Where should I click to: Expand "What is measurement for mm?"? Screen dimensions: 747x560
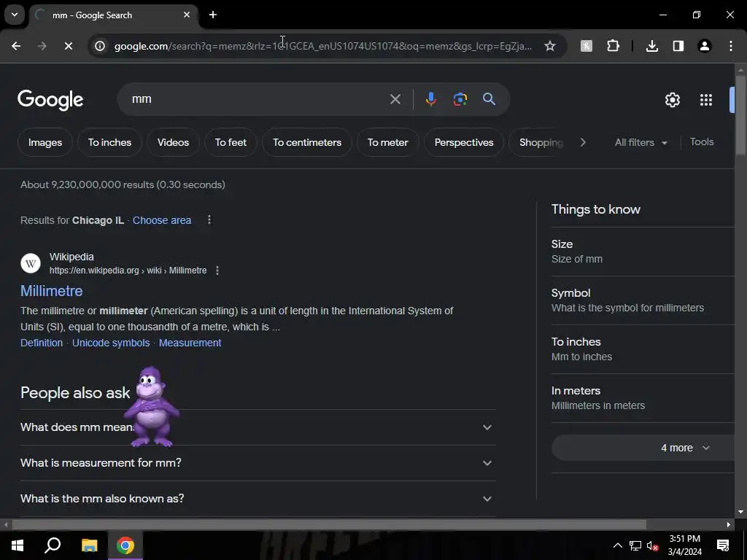click(258, 463)
